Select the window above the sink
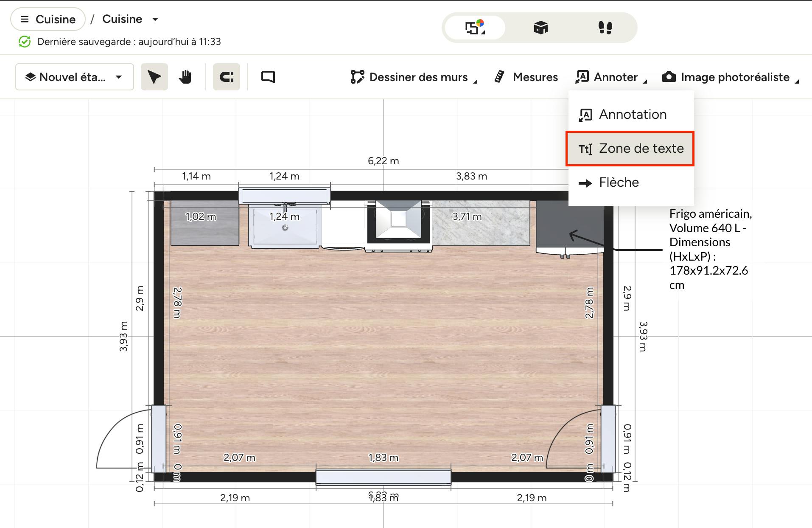This screenshot has width=812, height=528. tap(284, 196)
